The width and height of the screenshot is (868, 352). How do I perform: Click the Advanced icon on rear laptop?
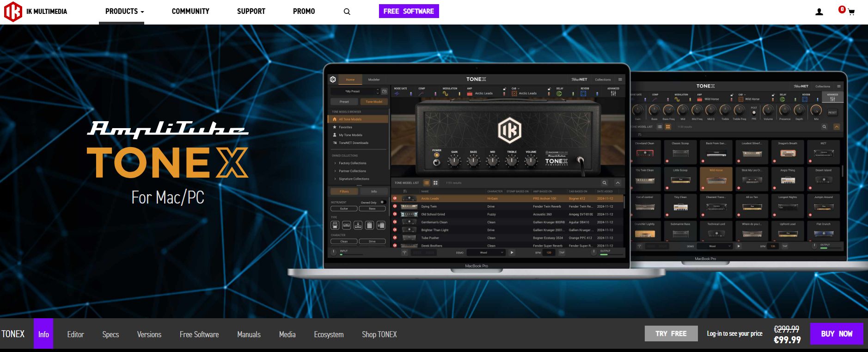[832, 98]
